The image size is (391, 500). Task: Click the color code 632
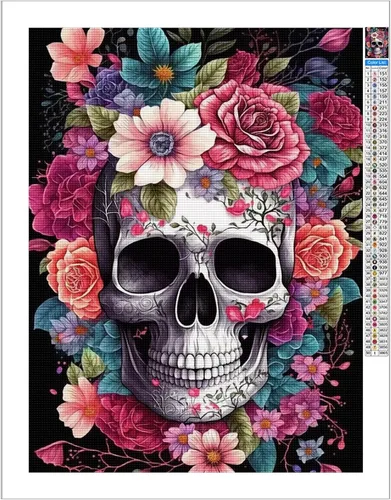(383, 187)
